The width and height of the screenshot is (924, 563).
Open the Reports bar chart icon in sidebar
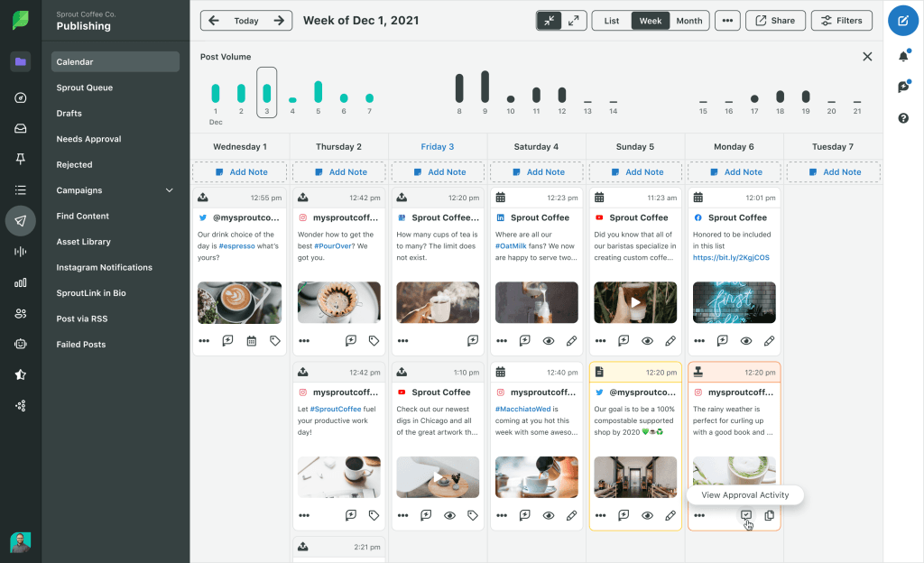(x=21, y=282)
